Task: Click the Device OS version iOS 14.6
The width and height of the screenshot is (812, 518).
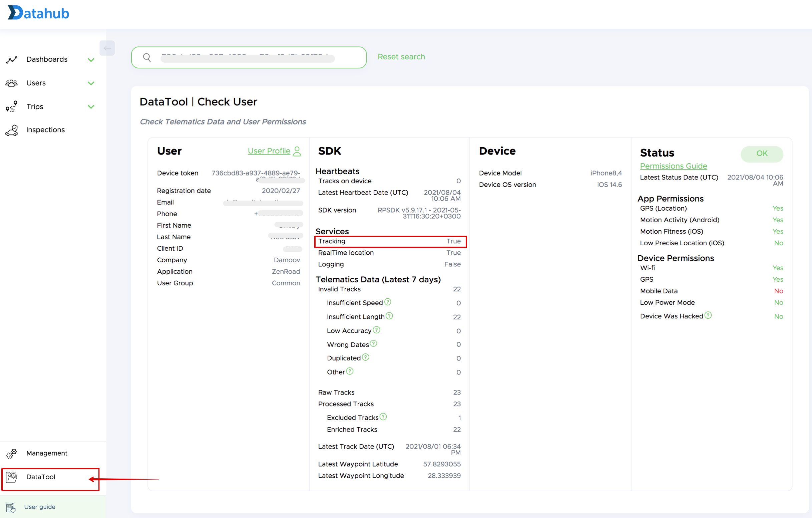Action: (x=610, y=185)
